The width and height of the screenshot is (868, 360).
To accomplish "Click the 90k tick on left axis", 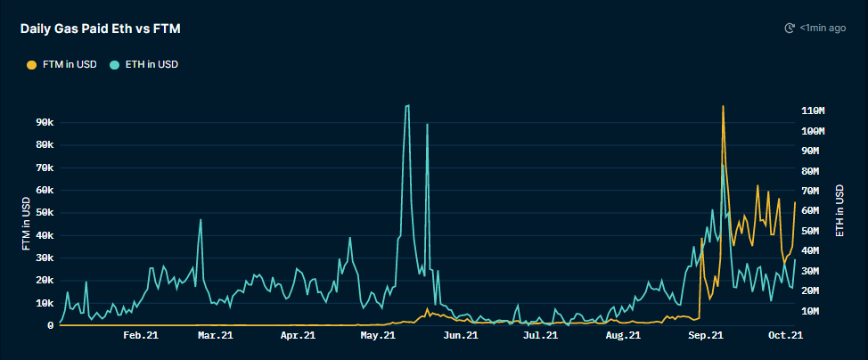I will pos(43,122).
